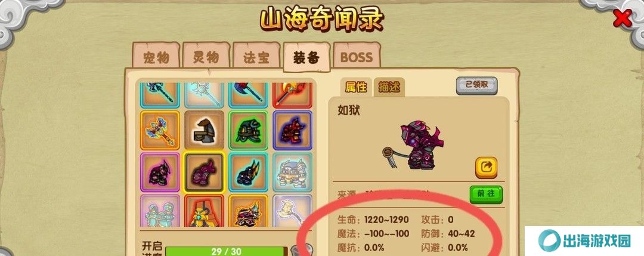Open the 灵物 tab

point(206,55)
